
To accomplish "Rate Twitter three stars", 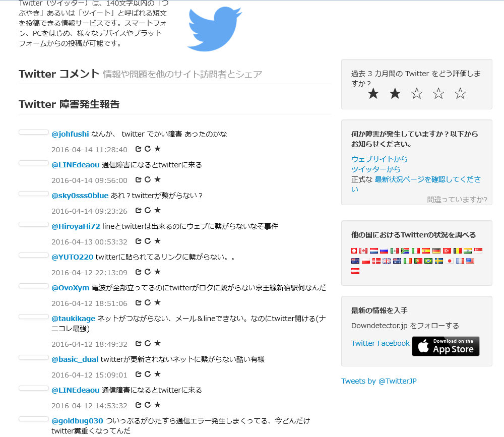I will pos(417,94).
